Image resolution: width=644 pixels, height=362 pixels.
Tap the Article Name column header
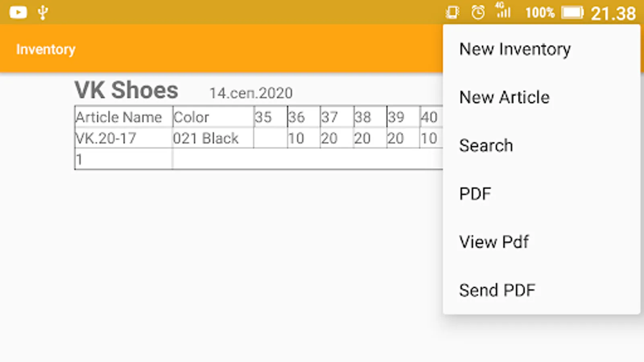pos(119,117)
